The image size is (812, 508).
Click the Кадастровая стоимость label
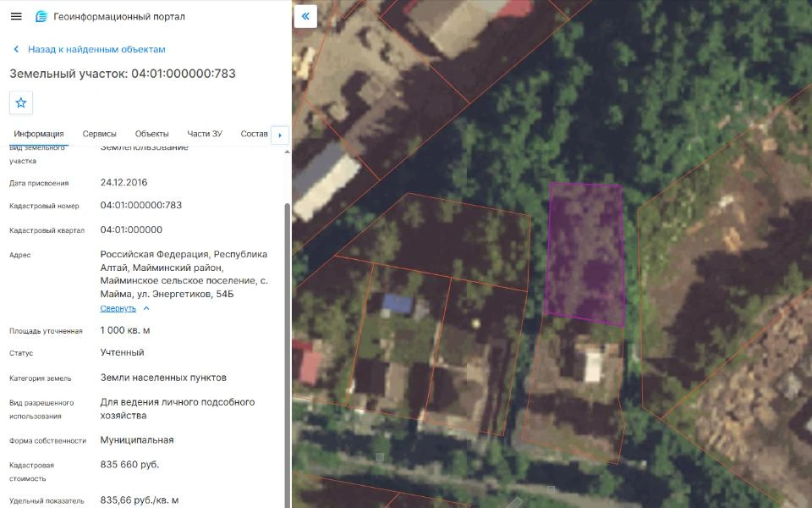pos(31,472)
